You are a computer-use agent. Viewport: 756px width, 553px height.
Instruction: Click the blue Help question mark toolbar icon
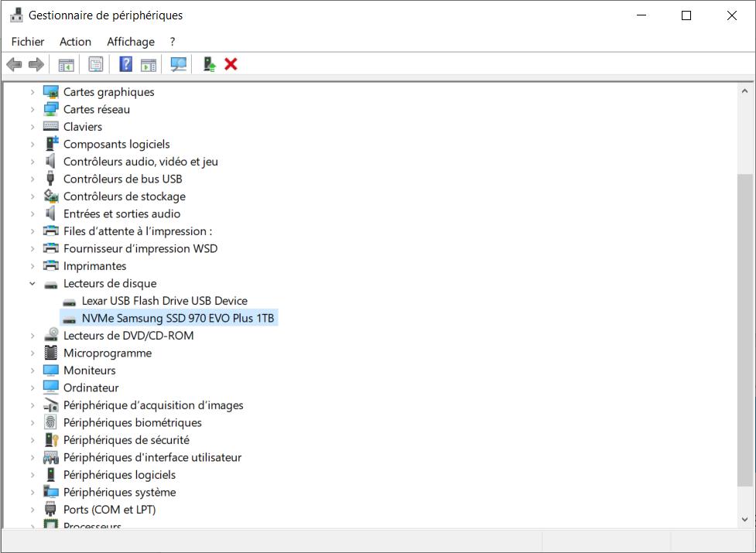click(x=125, y=64)
